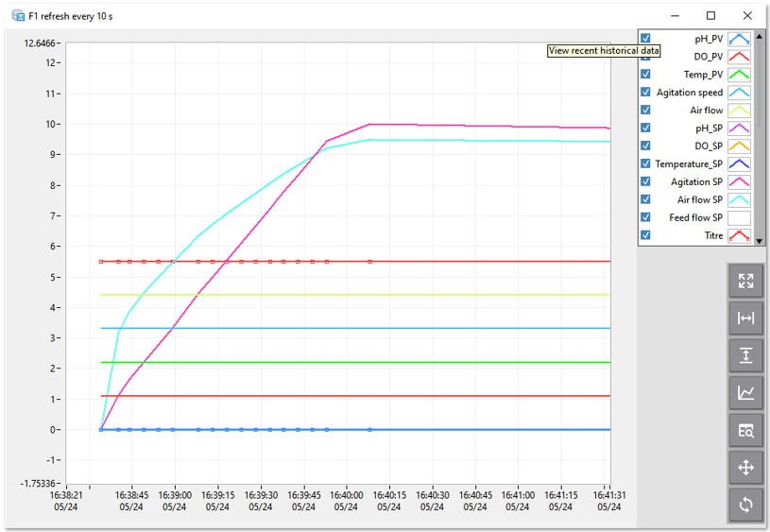Toggle the Agitation speed checkbox
Image resolution: width=770 pixels, height=532 pixels.
coord(645,92)
